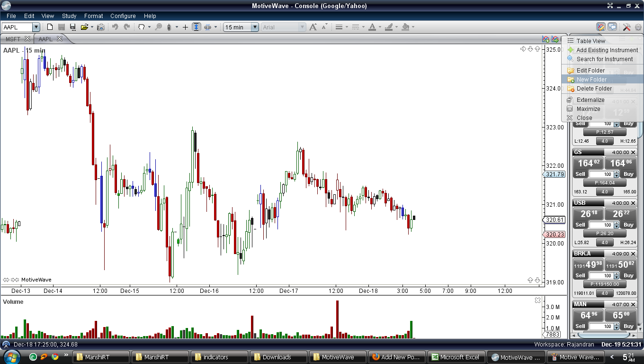The height and width of the screenshot is (364, 644).
Task: Click the Windows Start orb
Action: click(x=11, y=356)
